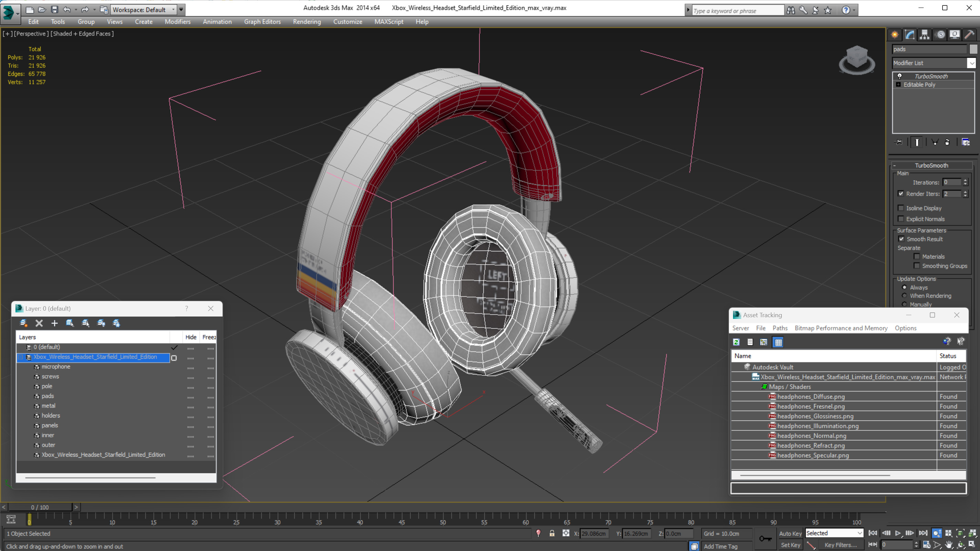Enable Explicit Normals checkbox
The width and height of the screenshot is (980, 551).
click(901, 219)
